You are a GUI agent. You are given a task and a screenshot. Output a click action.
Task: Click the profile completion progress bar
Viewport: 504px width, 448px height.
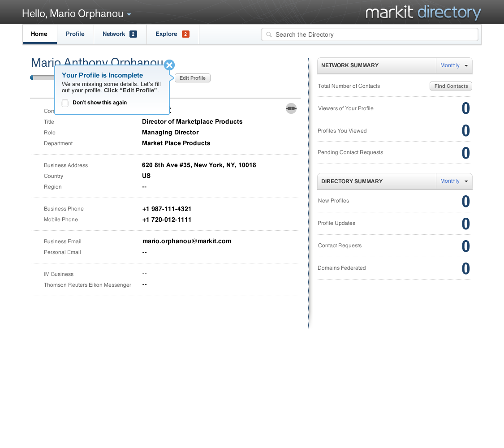(43, 78)
